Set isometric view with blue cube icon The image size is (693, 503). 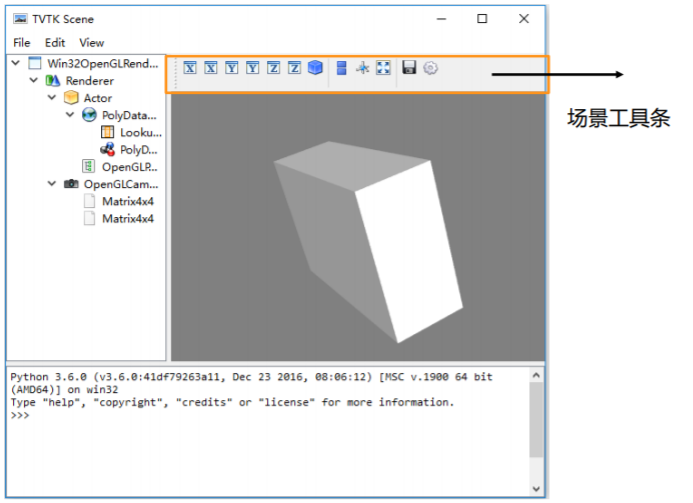tap(316, 68)
